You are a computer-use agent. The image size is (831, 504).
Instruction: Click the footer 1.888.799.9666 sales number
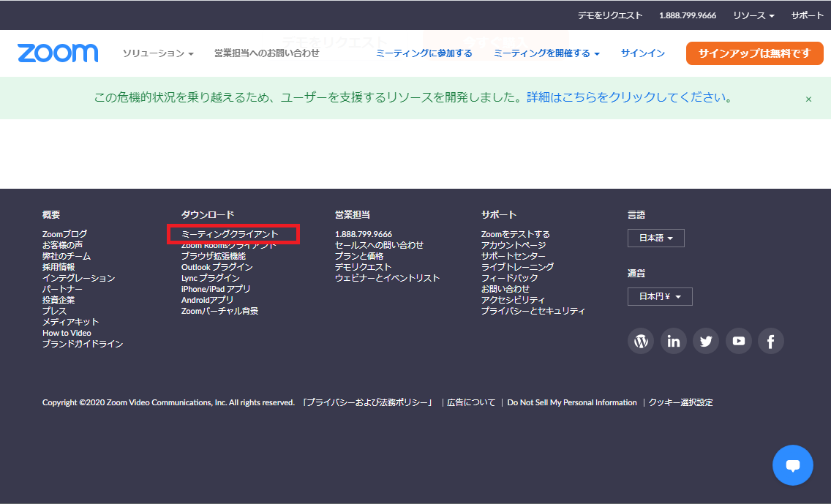[x=364, y=234]
